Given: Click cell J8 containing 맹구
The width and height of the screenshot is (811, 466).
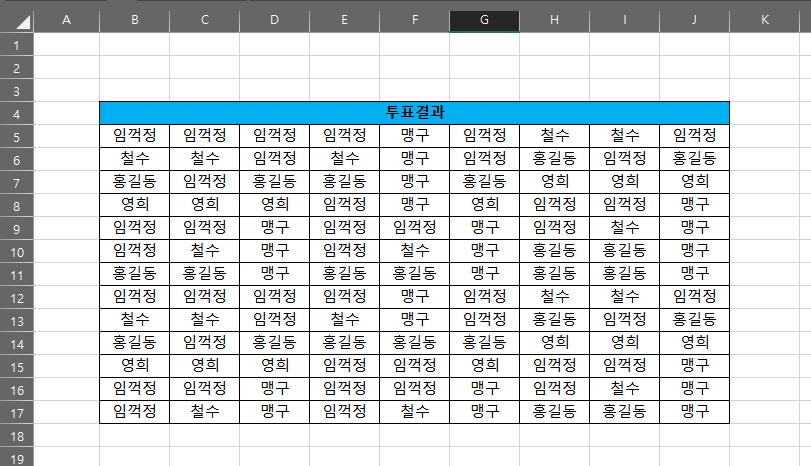Looking at the screenshot, I should (694, 205).
